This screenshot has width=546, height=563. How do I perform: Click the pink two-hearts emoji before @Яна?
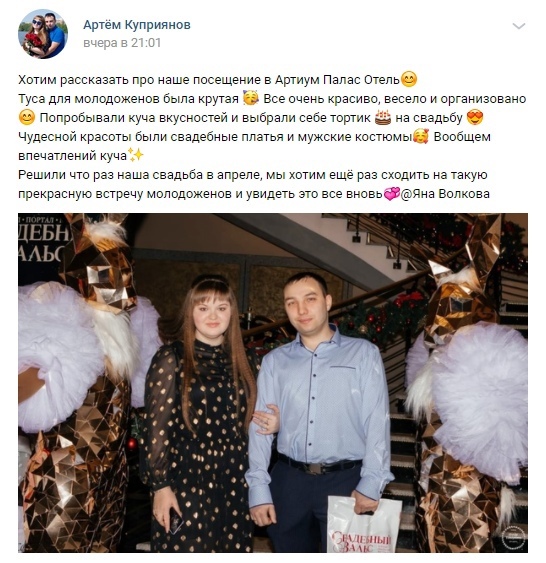pyautogui.click(x=392, y=194)
